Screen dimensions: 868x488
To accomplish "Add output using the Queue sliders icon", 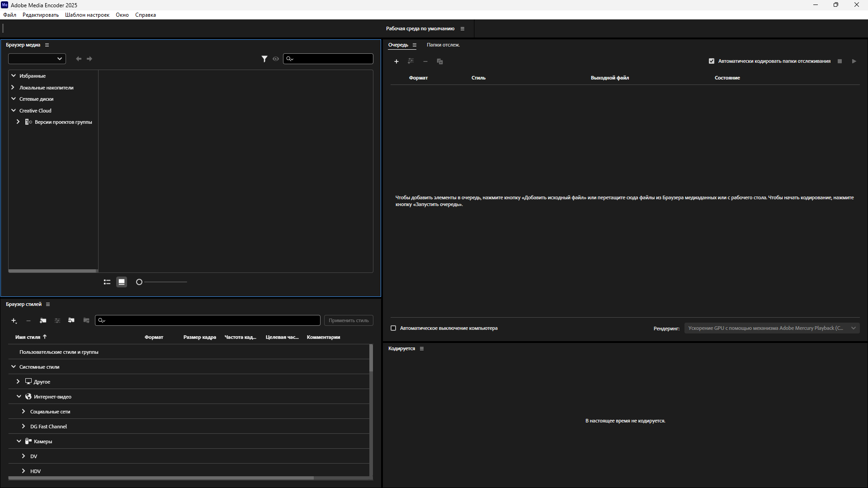I will click(x=411, y=61).
